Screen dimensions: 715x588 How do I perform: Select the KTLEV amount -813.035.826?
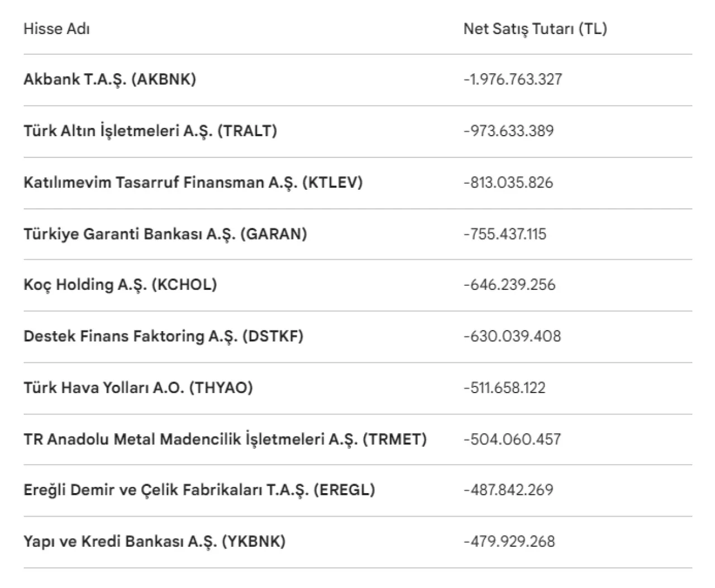[x=508, y=183]
